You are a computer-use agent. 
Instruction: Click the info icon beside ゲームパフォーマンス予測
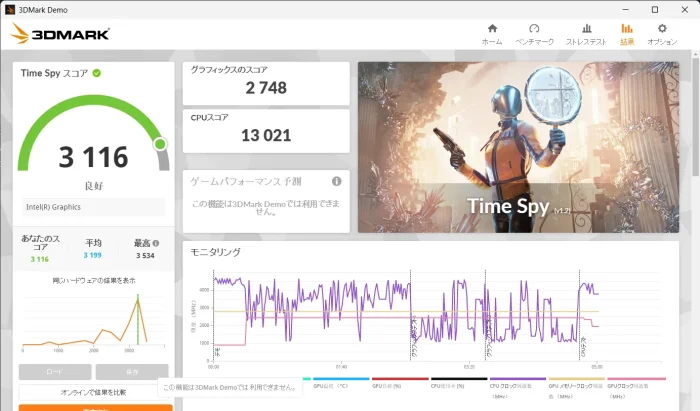tap(337, 181)
